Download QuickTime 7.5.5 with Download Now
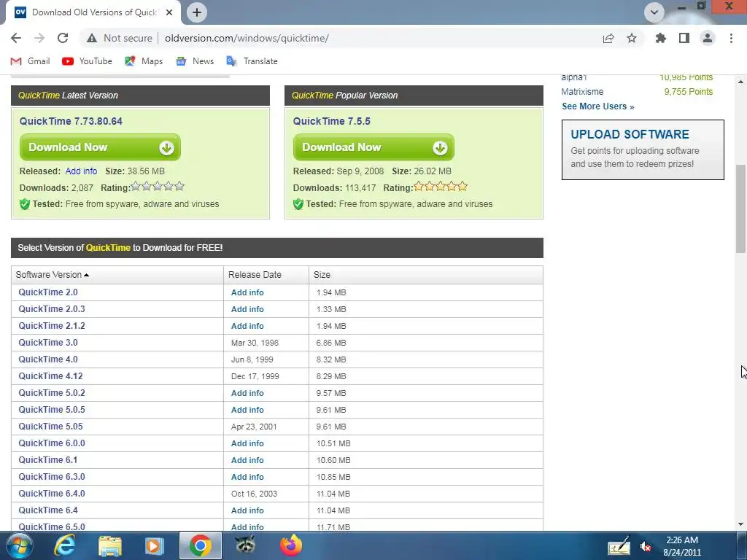747x560 pixels. point(373,147)
